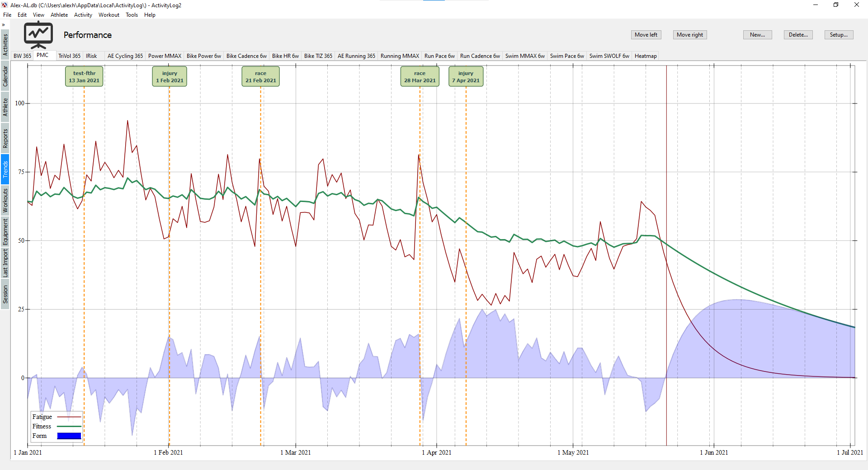Screen dimensions: 868x470
Task: Switch to the AE Running 365 tab
Action: (356, 56)
